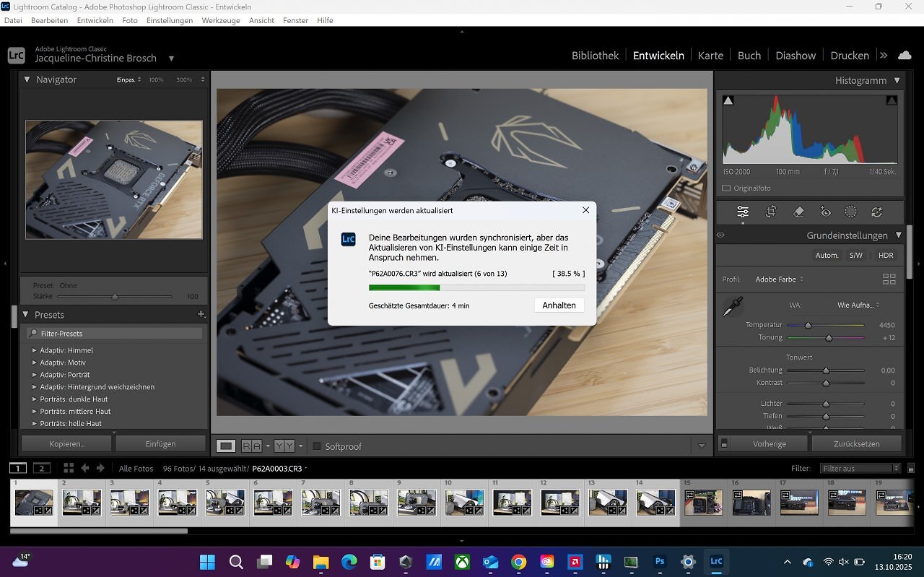Image resolution: width=924 pixels, height=577 pixels.
Task: Collapse the Presets panel
Action: (x=26, y=314)
